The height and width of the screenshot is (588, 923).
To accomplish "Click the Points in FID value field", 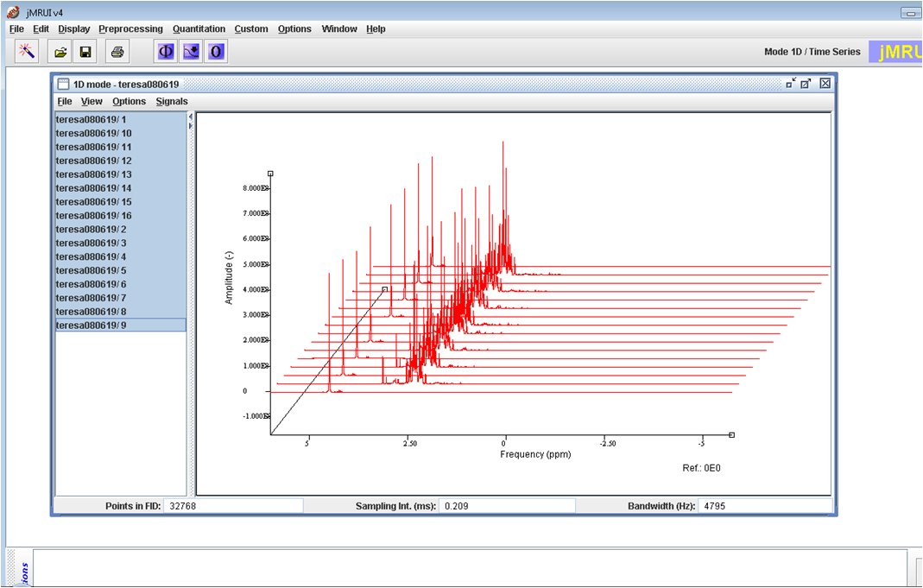I will point(234,505).
